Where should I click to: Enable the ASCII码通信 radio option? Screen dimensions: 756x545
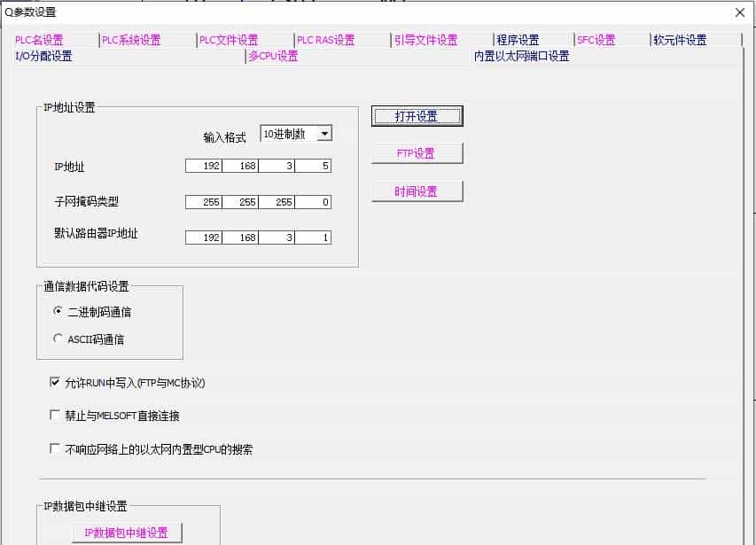(x=56, y=339)
